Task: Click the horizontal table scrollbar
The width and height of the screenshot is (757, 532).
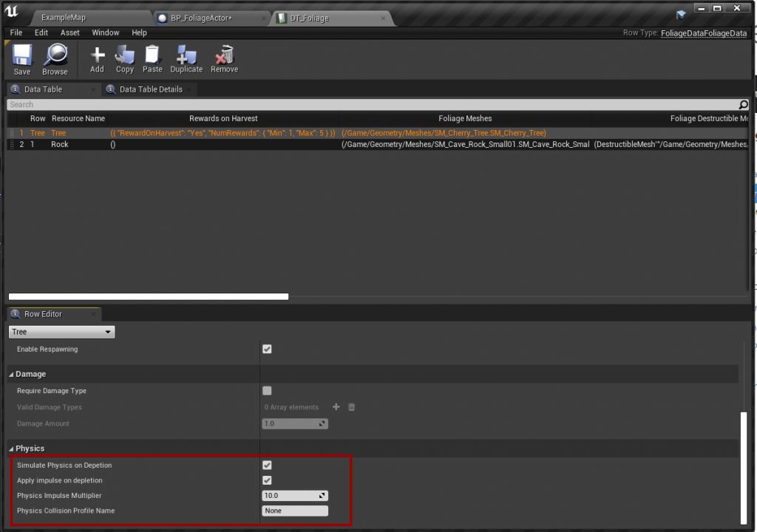Action: click(149, 296)
